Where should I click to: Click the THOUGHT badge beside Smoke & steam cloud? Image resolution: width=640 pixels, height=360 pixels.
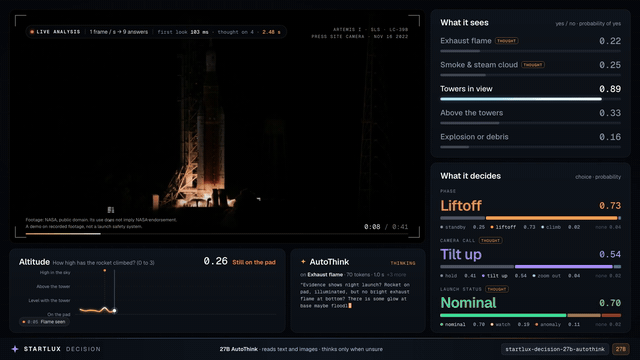click(x=533, y=65)
